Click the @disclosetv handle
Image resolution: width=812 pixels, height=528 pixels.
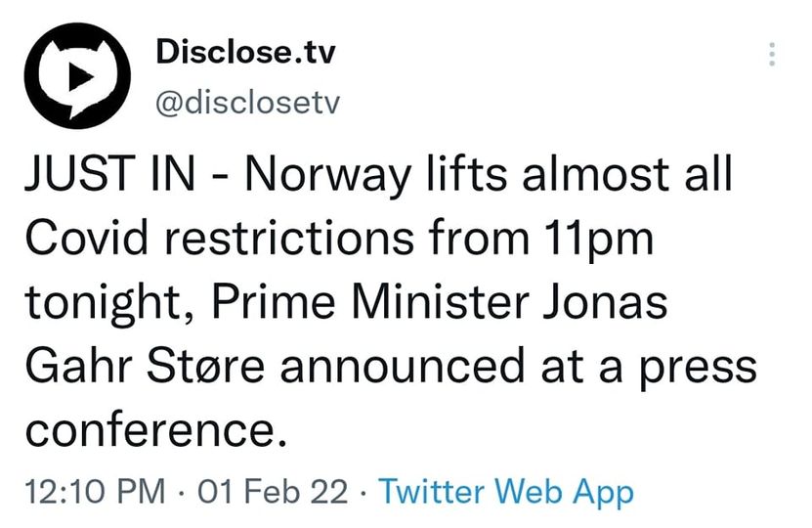[x=247, y=103]
